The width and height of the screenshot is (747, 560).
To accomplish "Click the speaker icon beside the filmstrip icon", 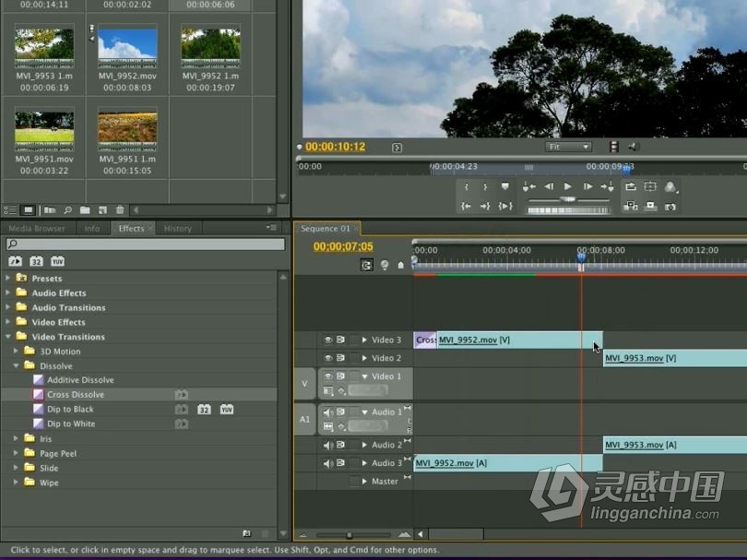I will point(634,147).
